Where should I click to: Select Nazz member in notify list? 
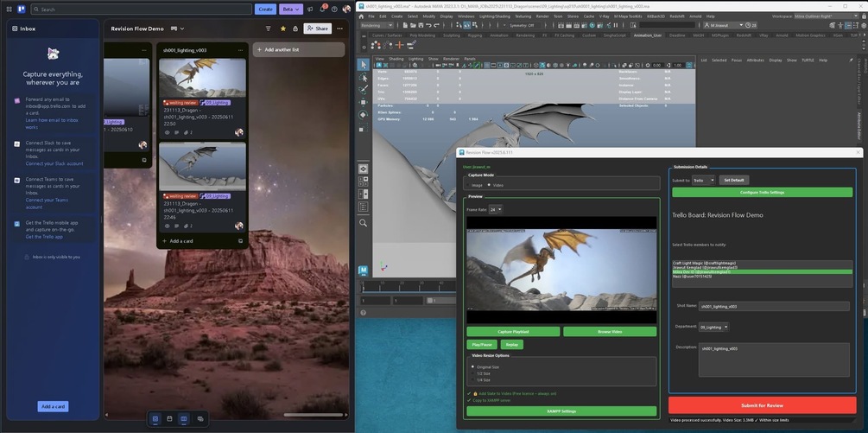[763, 277]
